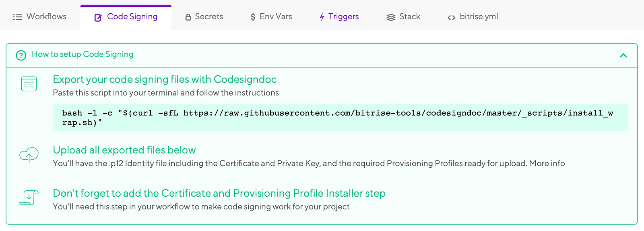644x231 pixels.
Task: Click the bitrise.yml code brackets icon
Action: tap(452, 17)
